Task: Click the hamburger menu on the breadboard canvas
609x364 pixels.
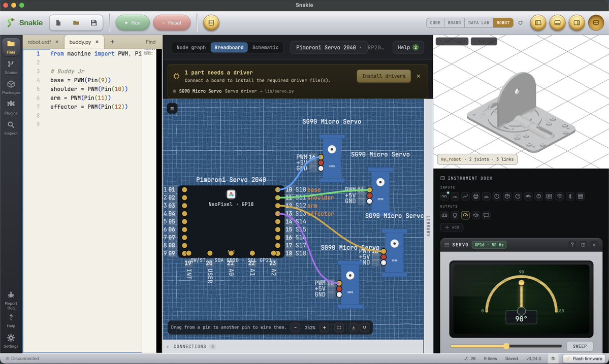Action: pos(172,109)
